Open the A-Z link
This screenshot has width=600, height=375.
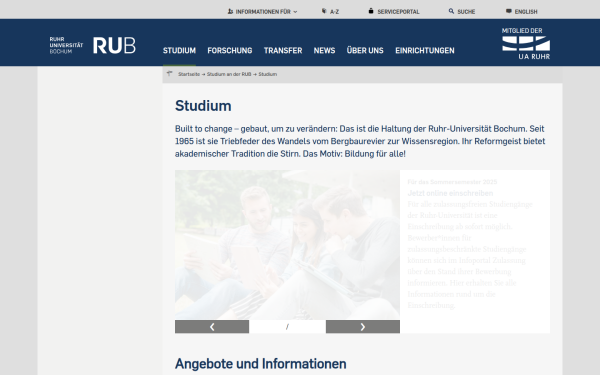pyautogui.click(x=334, y=12)
